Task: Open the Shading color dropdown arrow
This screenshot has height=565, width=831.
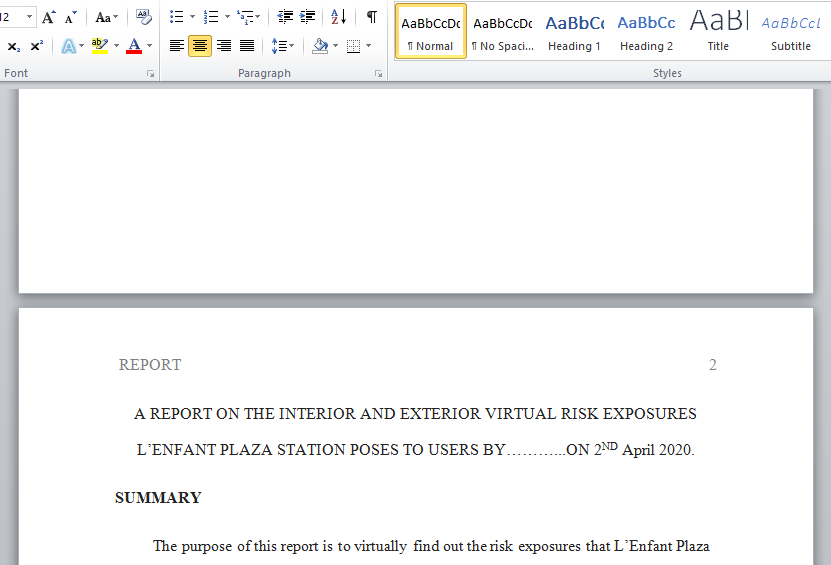Action: point(335,46)
